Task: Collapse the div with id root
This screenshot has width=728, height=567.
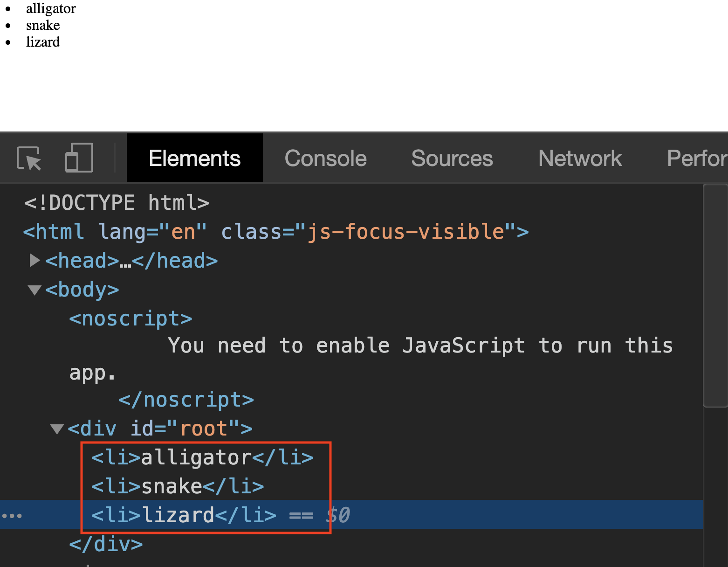Action: tap(57, 429)
